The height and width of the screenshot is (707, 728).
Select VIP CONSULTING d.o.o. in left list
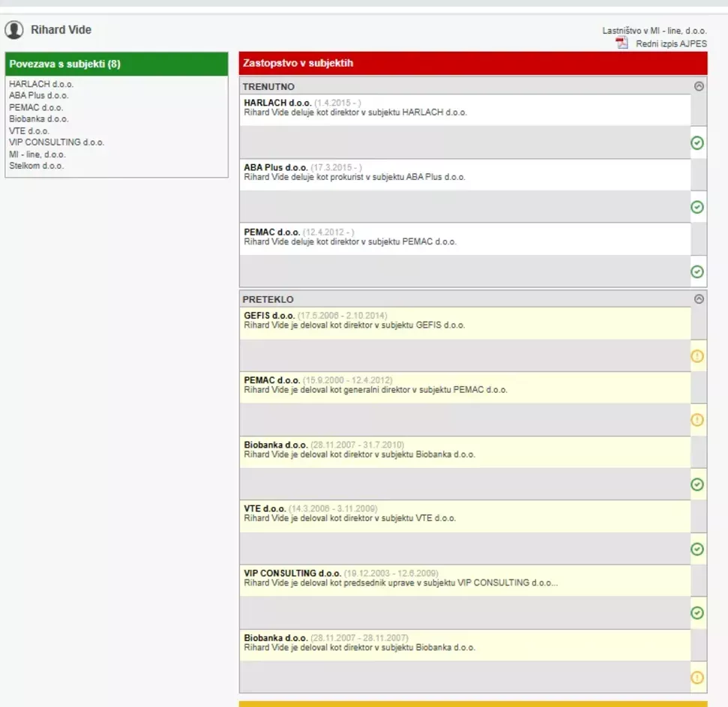click(x=57, y=142)
